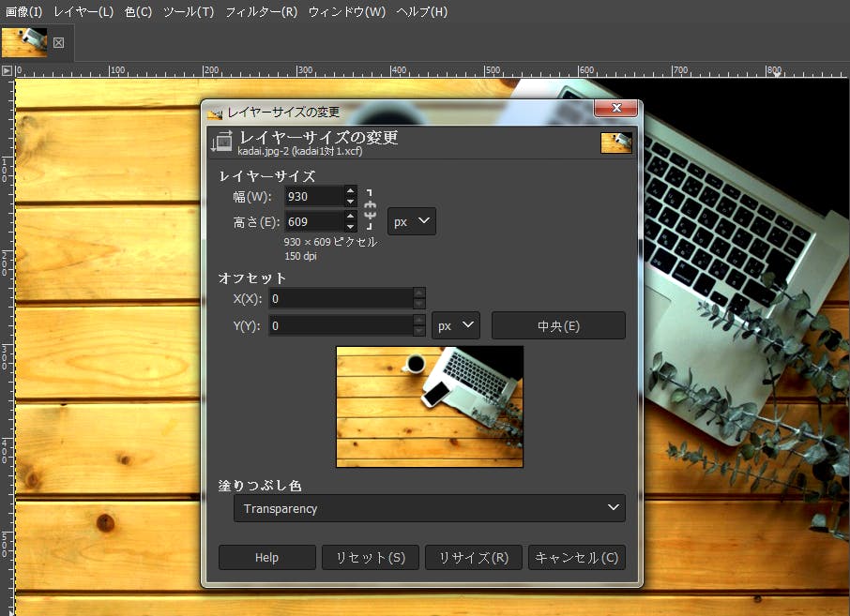Click the height 高さ(E) input field

pos(314,221)
